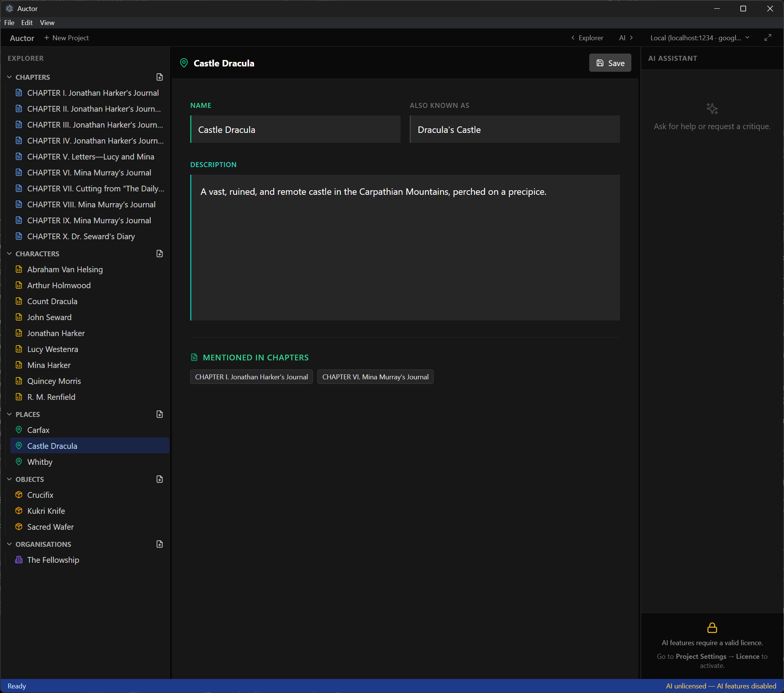Click the add new organisation icon

[x=159, y=544]
